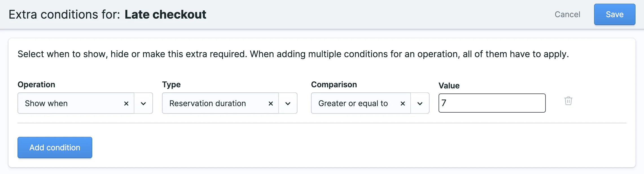Click the Value input containing 7
The width and height of the screenshot is (644, 174).
(x=492, y=103)
